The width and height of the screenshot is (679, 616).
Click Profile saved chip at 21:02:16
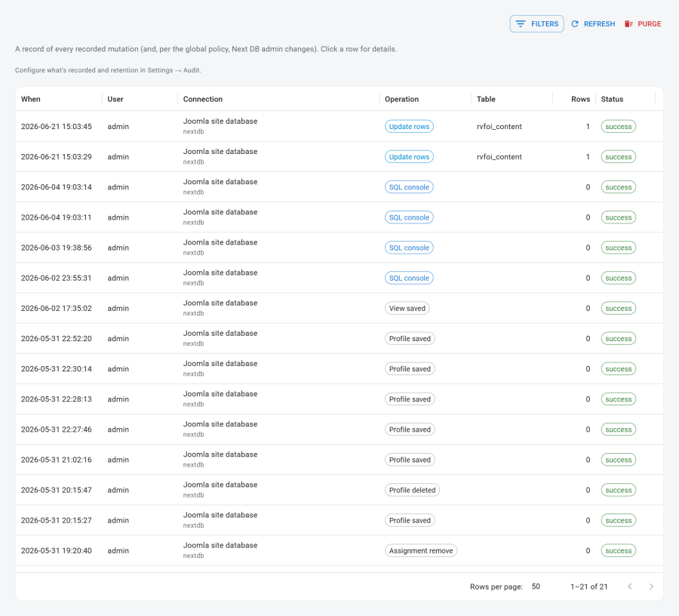click(410, 460)
